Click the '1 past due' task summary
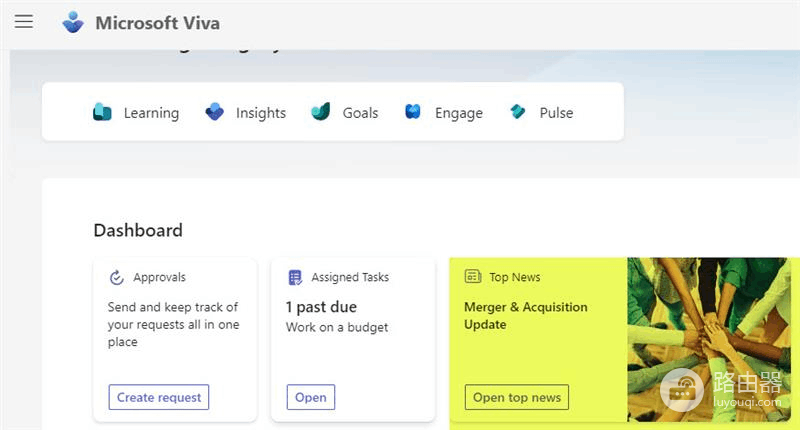 coord(321,307)
